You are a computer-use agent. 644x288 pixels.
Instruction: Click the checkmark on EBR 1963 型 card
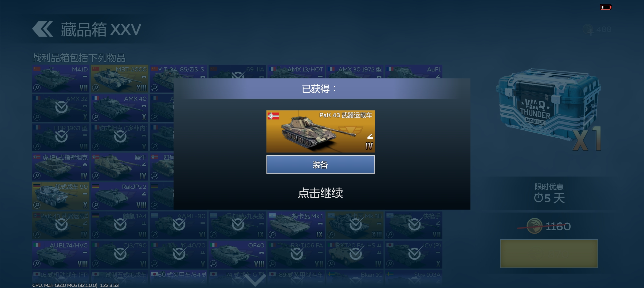(61, 137)
